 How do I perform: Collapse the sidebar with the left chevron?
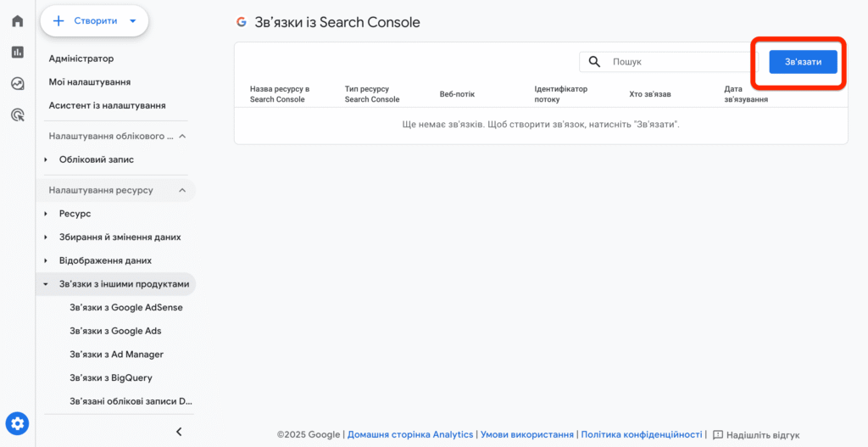click(x=179, y=432)
